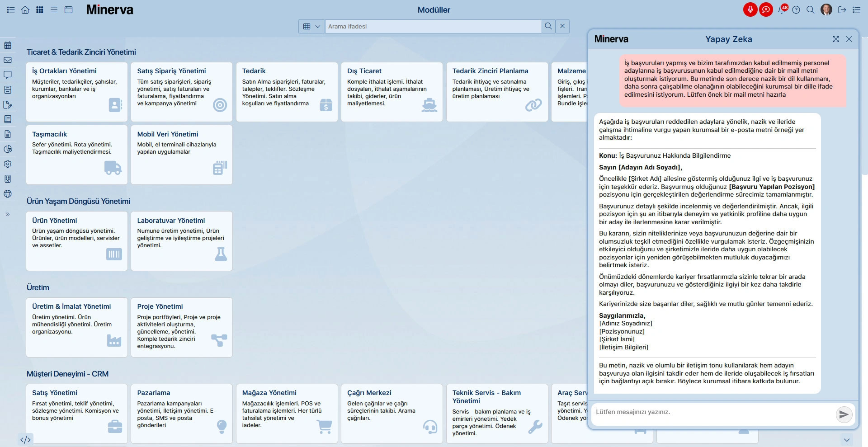Clear the search with the X button
The width and height of the screenshot is (868, 447).
click(562, 26)
